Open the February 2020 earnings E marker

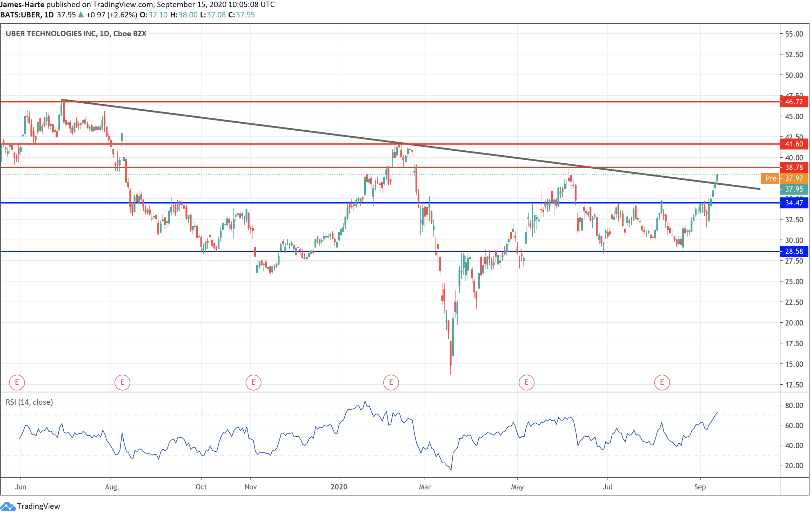[x=391, y=383]
